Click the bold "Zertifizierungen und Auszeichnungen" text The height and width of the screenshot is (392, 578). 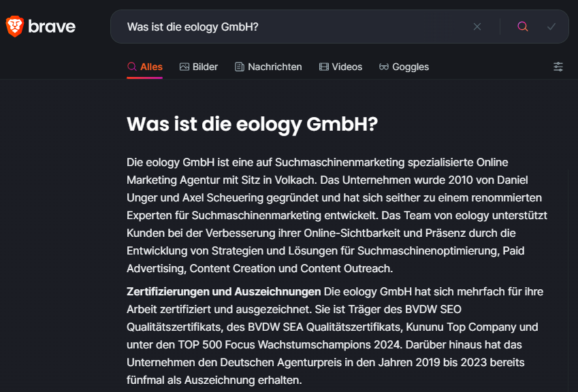pyautogui.click(x=224, y=291)
